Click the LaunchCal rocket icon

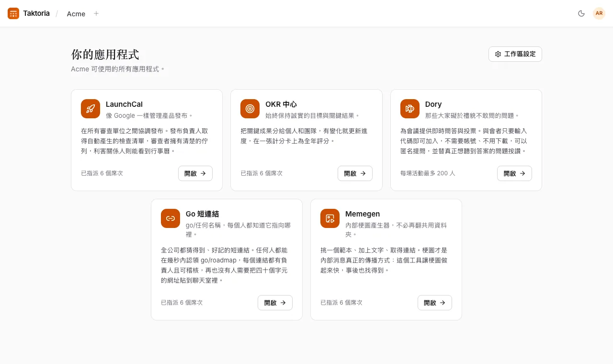point(91,109)
